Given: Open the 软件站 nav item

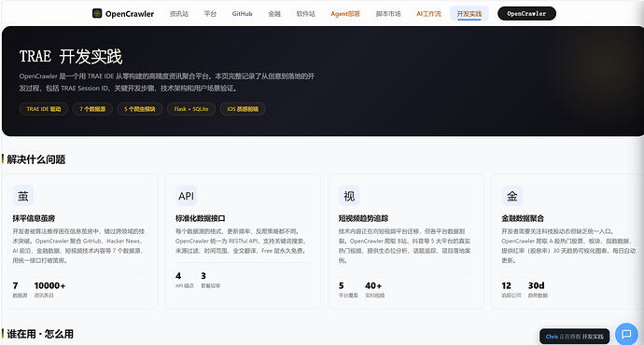Looking at the screenshot, I should tap(305, 14).
